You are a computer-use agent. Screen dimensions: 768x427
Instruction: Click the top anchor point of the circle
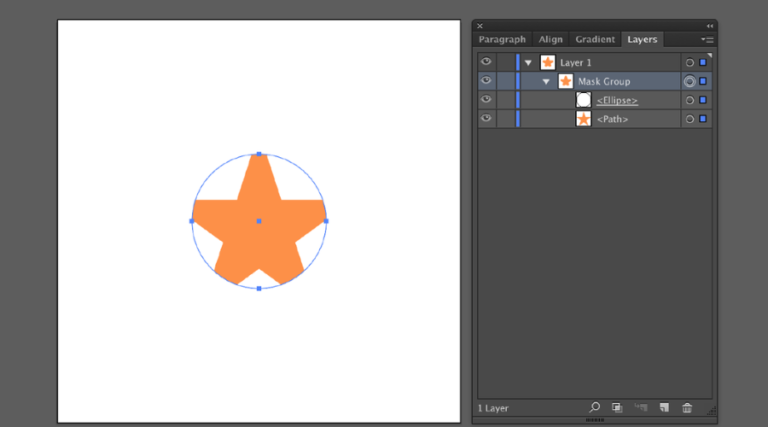[x=259, y=154]
